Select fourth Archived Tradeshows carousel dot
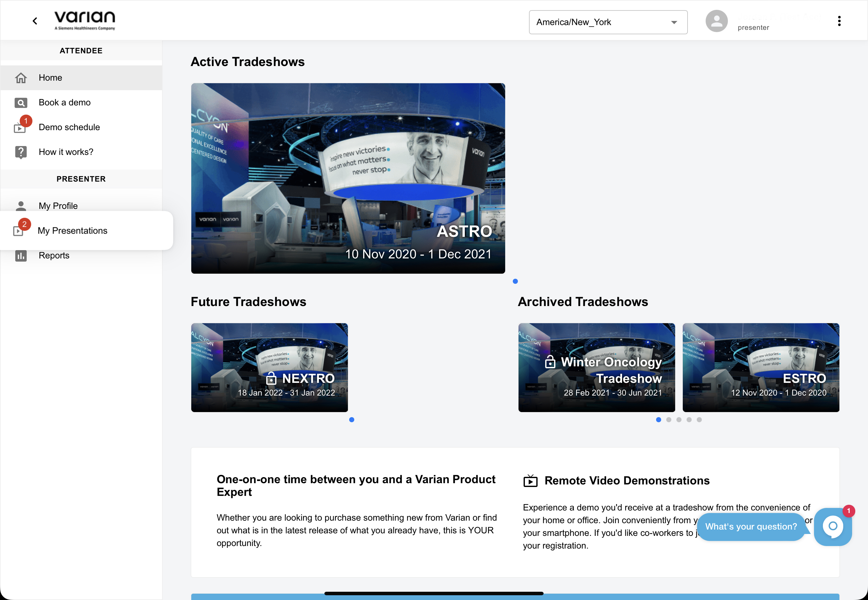868x600 pixels. tap(689, 420)
